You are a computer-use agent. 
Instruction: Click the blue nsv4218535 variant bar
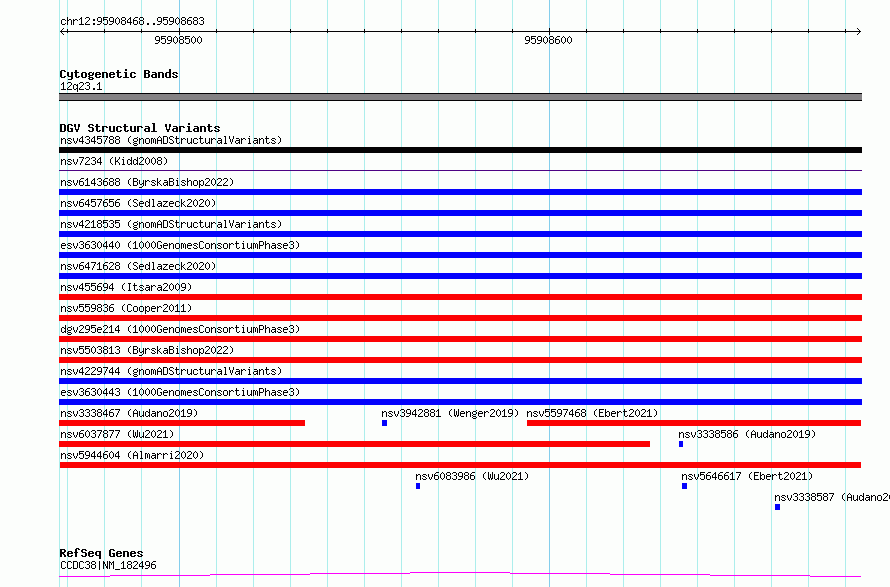click(460, 234)
